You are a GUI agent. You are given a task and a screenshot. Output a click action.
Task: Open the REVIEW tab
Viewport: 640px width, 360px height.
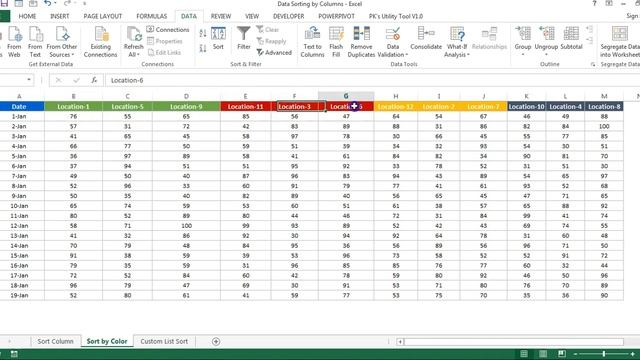pos(221,16)
